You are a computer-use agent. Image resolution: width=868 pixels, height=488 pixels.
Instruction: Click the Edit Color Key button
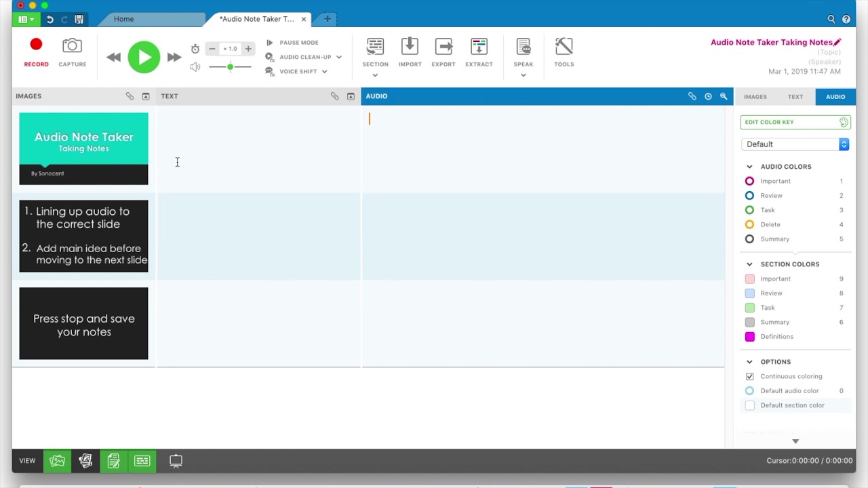click(795, 122)
